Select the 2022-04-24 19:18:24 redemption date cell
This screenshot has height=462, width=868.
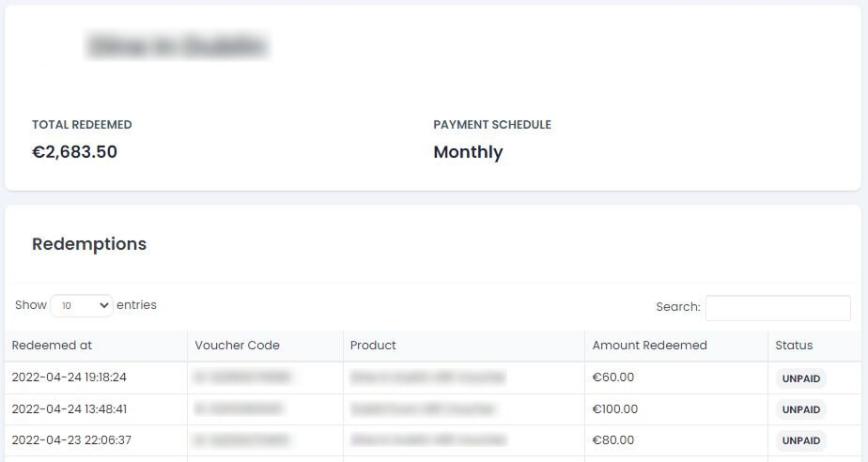click(x=69, y=377)
